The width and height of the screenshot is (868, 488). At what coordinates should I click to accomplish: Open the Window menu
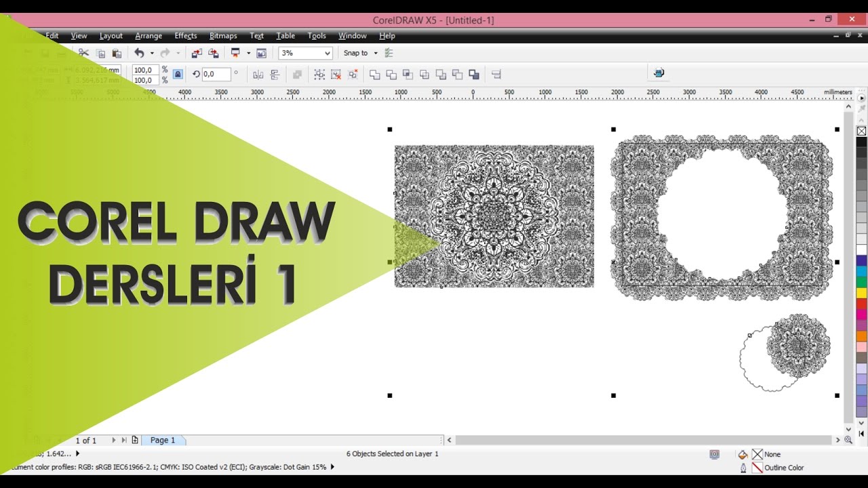353,36
